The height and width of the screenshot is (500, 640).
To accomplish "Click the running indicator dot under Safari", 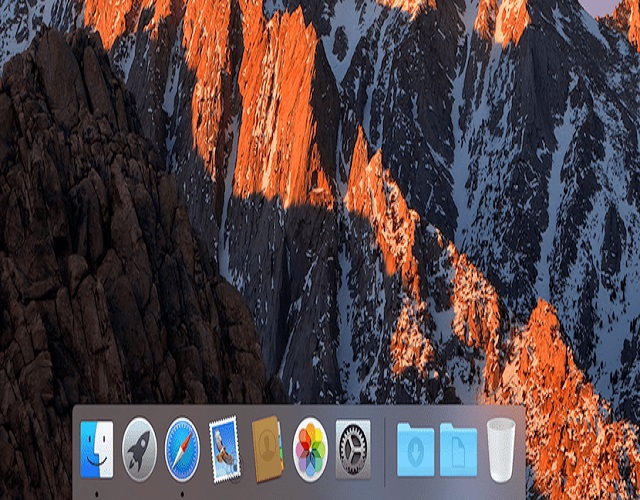I will pyautogui.click(x=183, y=493).
